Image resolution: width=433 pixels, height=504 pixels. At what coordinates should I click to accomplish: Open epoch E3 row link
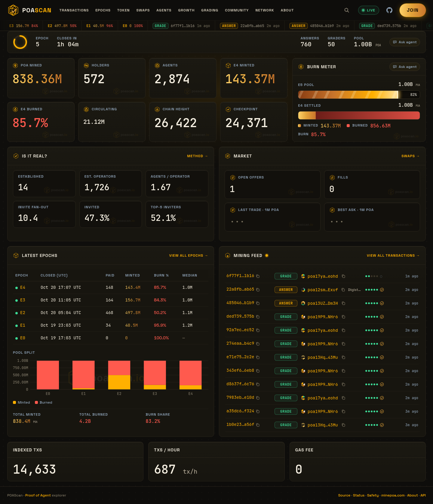click(x=23, y=300)
